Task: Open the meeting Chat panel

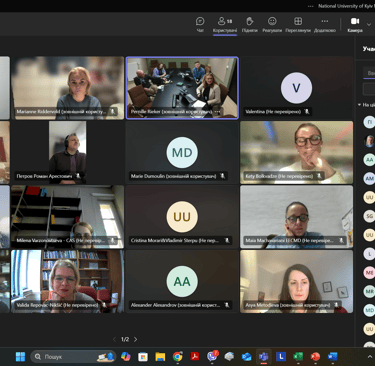Action: tap(200, 24)
